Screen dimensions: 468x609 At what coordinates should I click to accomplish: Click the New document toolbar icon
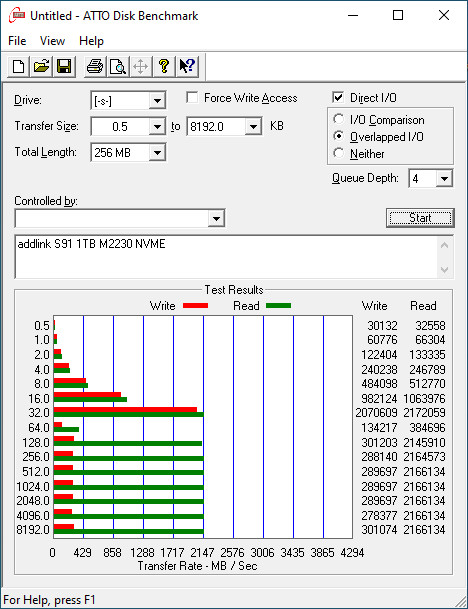point(18,66)
